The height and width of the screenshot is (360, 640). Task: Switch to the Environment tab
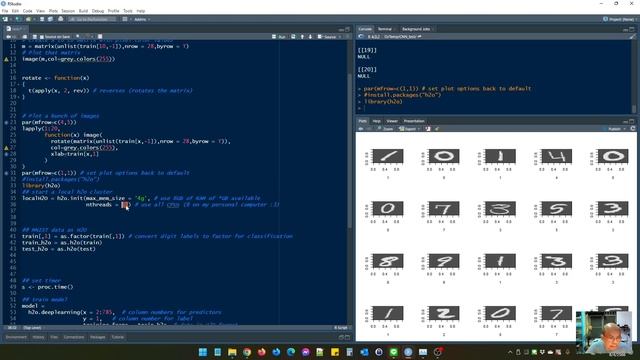(x=16, y=337)
